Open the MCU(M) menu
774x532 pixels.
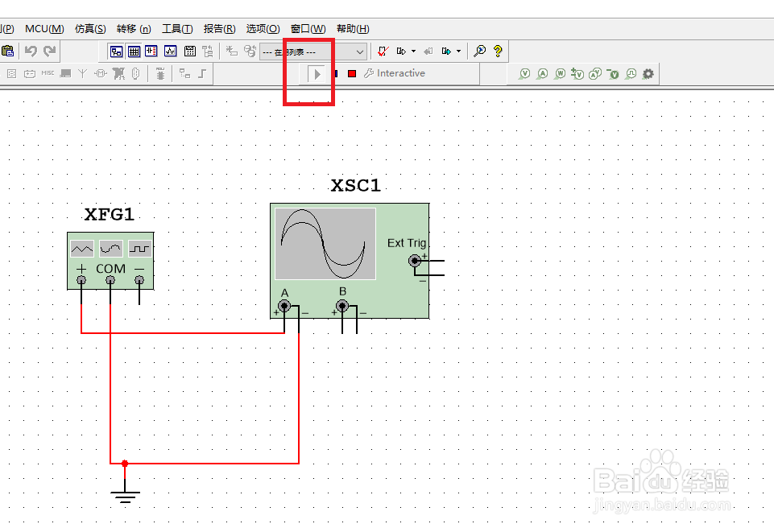[44, 29]
